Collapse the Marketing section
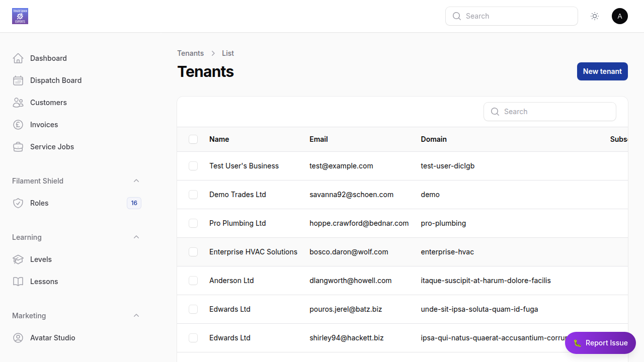The height and width of the screenshot is (362, 644). pos(136,315)
